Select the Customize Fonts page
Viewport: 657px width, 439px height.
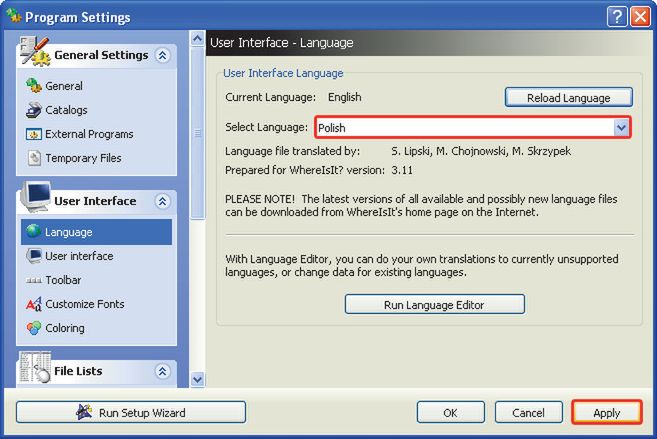coord(85,304)
